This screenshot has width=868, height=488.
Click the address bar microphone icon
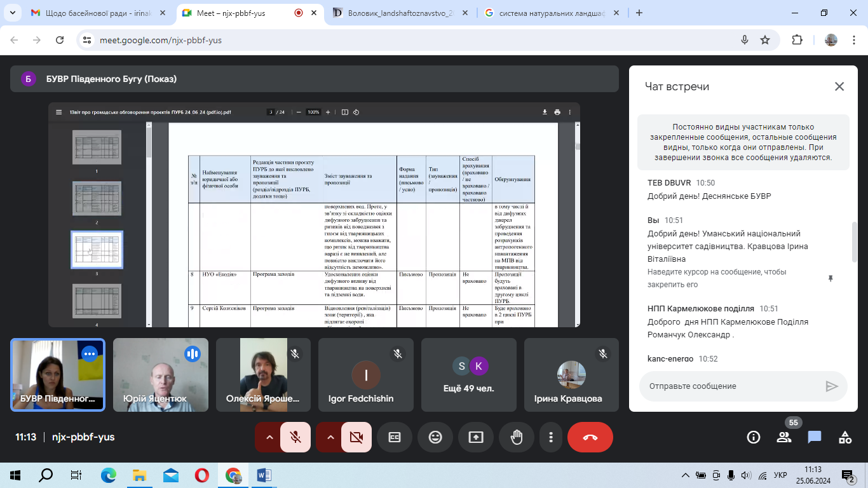pos(745,40)
